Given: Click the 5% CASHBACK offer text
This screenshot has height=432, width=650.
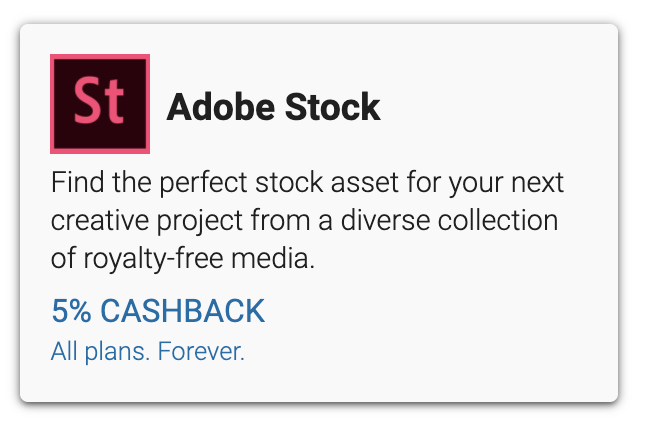Looking at the screenshot, I should (158, 311).
